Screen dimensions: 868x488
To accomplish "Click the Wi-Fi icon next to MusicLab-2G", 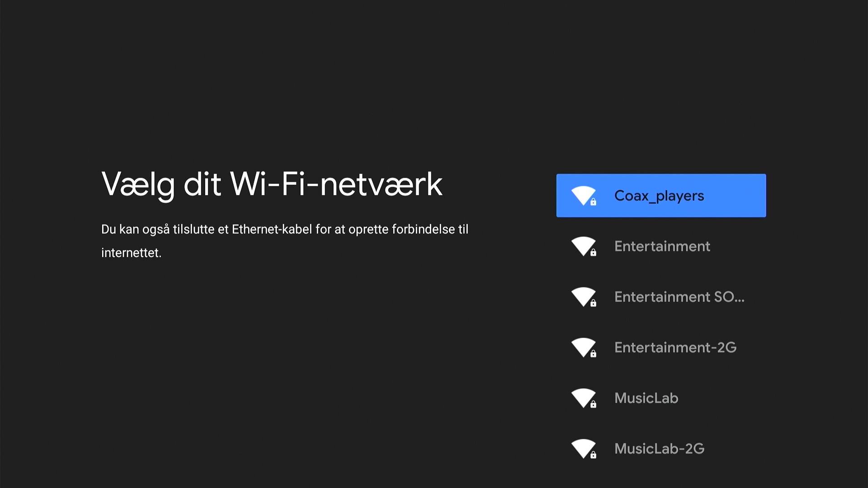I will coord(583,448).
